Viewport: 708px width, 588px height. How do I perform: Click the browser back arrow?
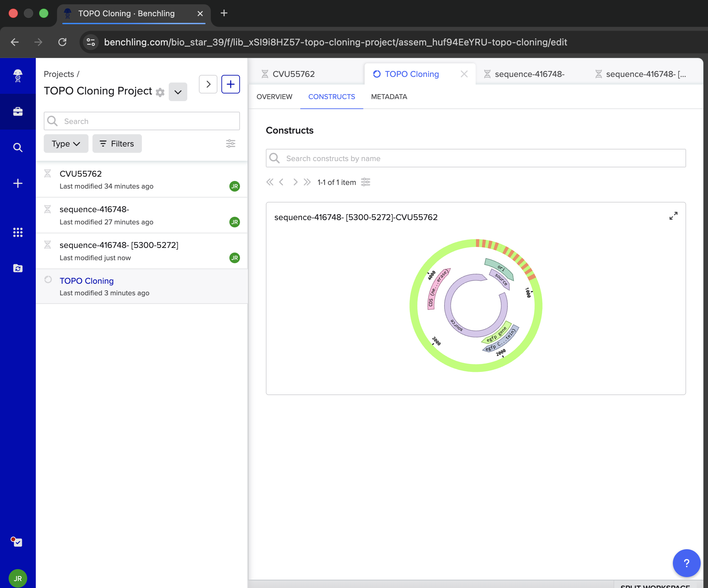(15, 42)
